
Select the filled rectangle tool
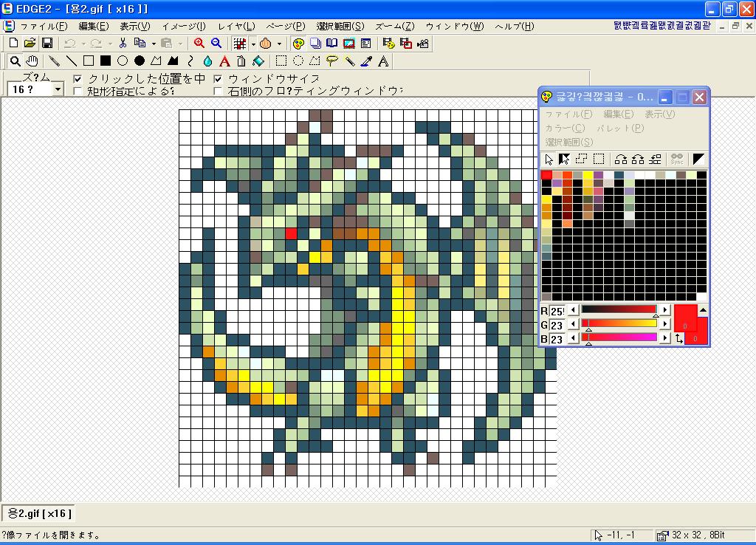[106, 61]
